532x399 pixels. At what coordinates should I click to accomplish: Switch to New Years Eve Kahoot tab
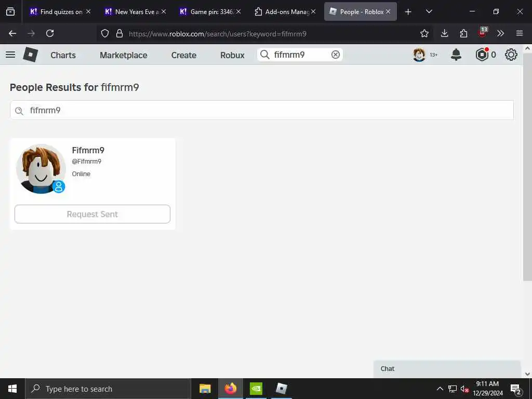coord(131,12)
